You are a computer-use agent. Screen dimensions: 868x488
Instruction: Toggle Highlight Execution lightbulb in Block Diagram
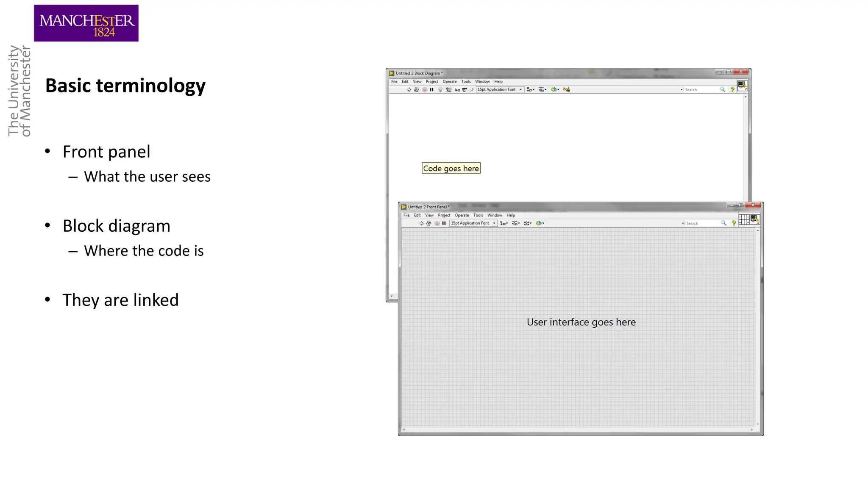click(440, 89)
